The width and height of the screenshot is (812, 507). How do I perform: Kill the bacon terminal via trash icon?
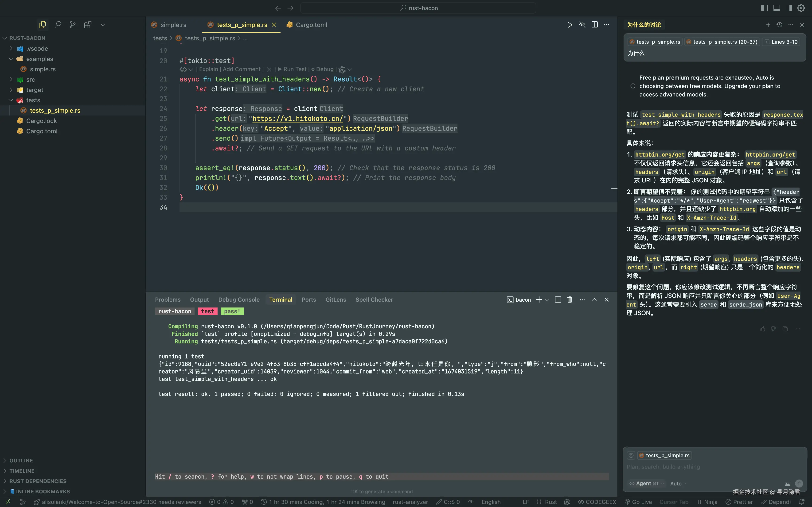click(569, 300)
